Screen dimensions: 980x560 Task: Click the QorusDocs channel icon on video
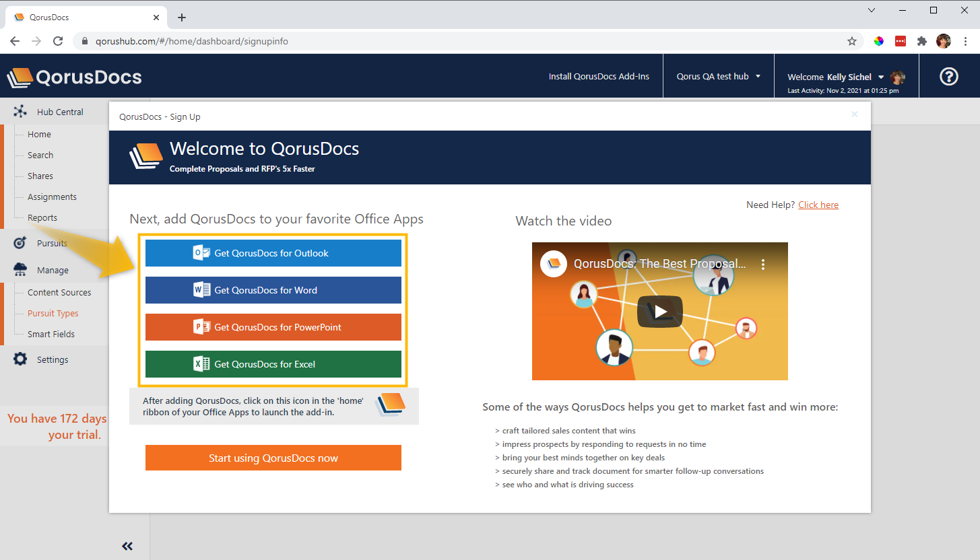pyautogui.click(x=554, y=264)
